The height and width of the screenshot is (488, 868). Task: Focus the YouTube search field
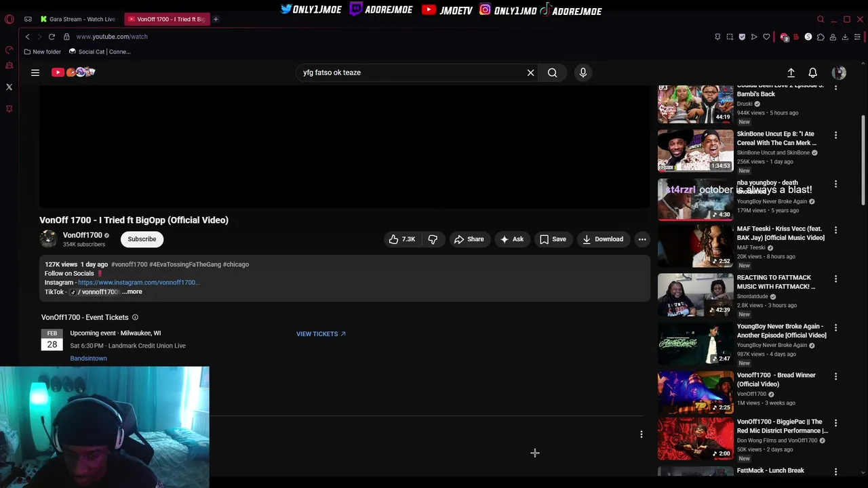(x=410, y=73)
